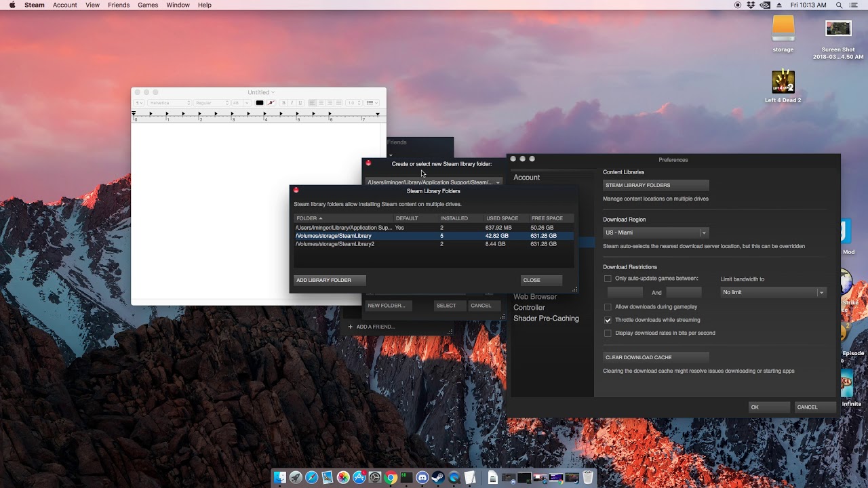Toggle underline in TextEdit toolbar
The width and height of the screenshot is (868, 488).
pos(300,103)
